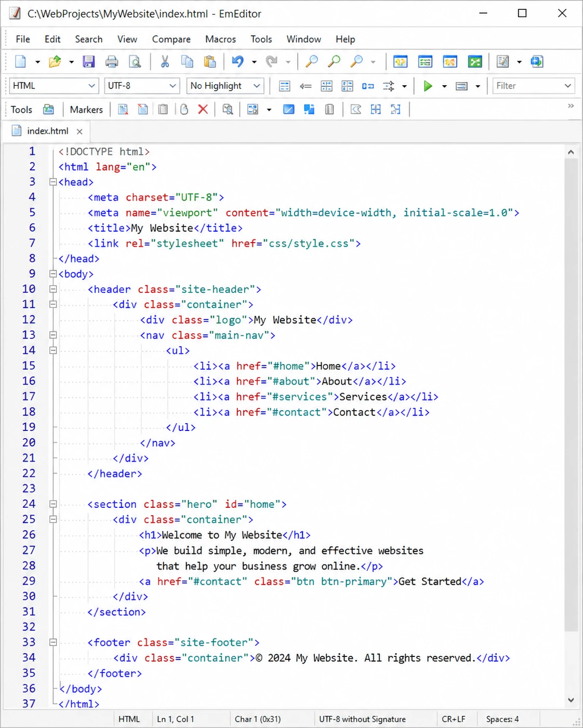The height and width of the screenshot is (728, 583).
Task: Paste from clipboard icon in main toolbar
Action: pyautogui.click(x=210, y=62)
